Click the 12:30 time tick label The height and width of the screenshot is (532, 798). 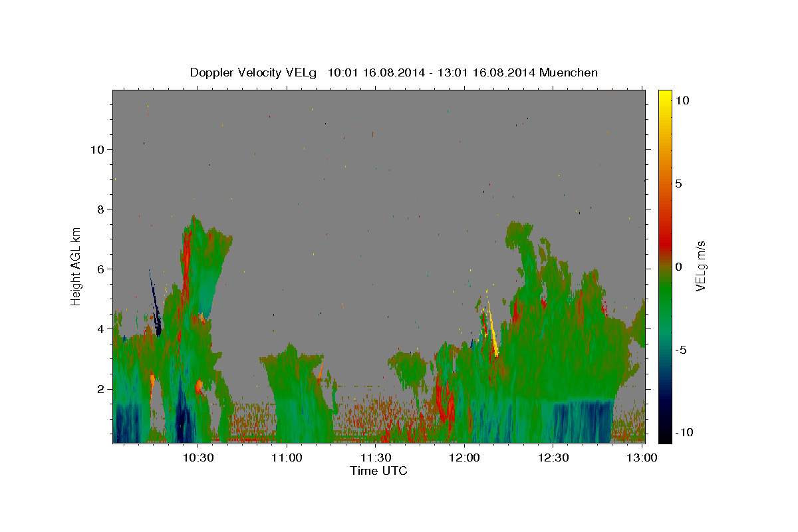(x=553, y=458)
